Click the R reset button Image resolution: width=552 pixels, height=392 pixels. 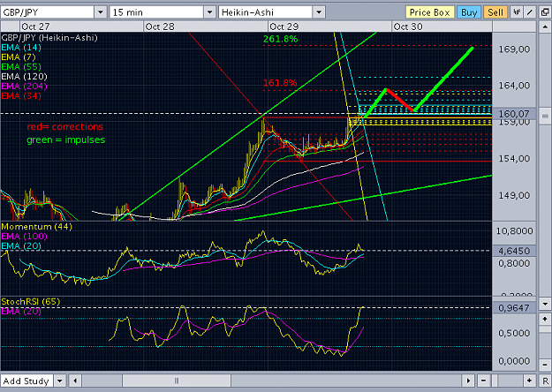tap(545, 381)
